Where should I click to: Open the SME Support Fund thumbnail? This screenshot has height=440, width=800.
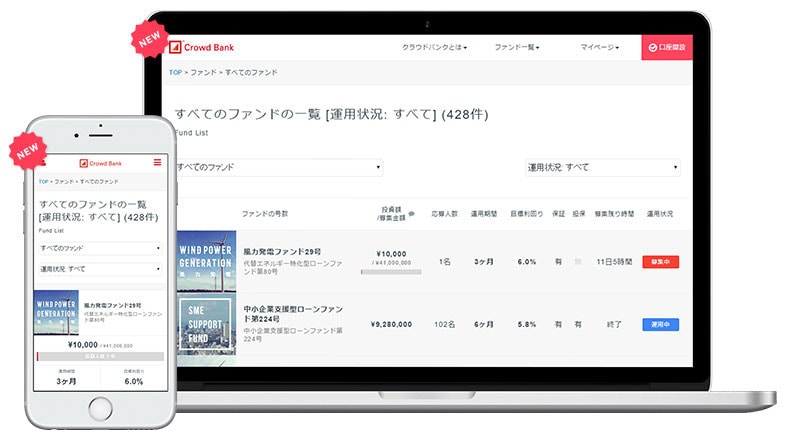(206, 325)
